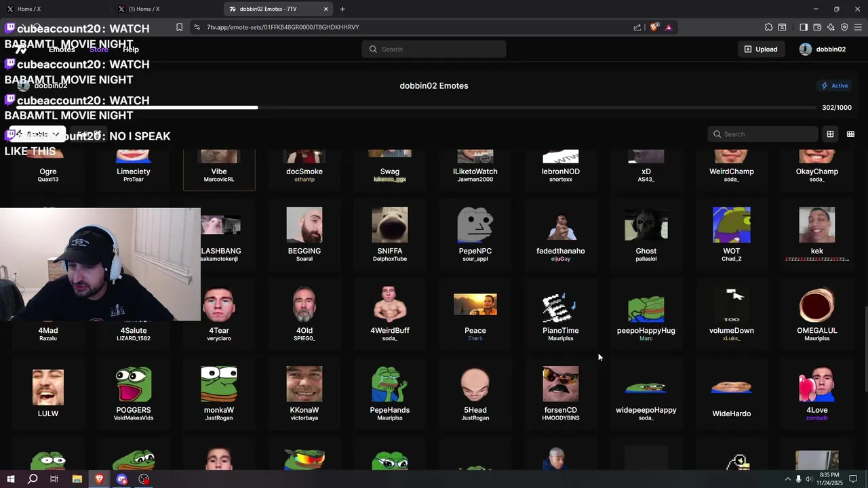Bookmark this page with the bookmark icon
This screenshot has height=488, width=868.
(x=179, y=27)
